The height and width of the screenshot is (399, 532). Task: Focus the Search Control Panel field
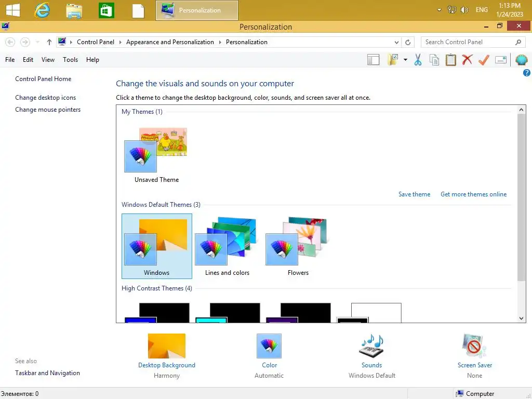coord(468,42)
